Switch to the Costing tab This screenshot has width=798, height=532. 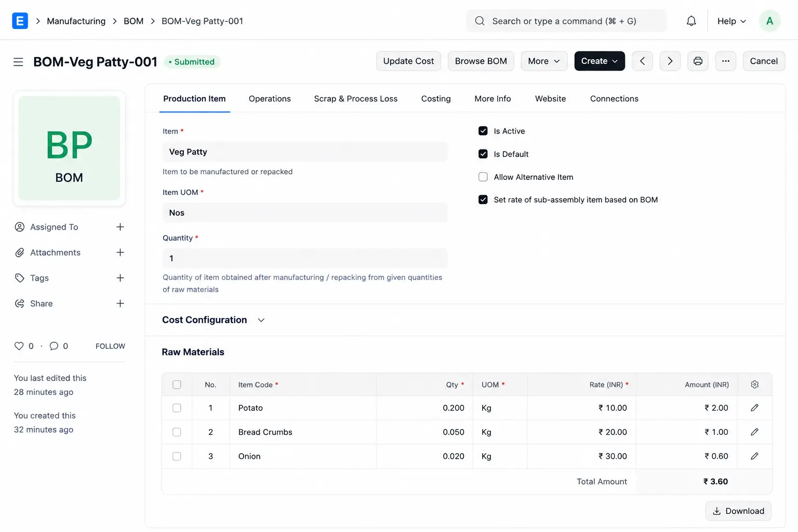point(436,99)
